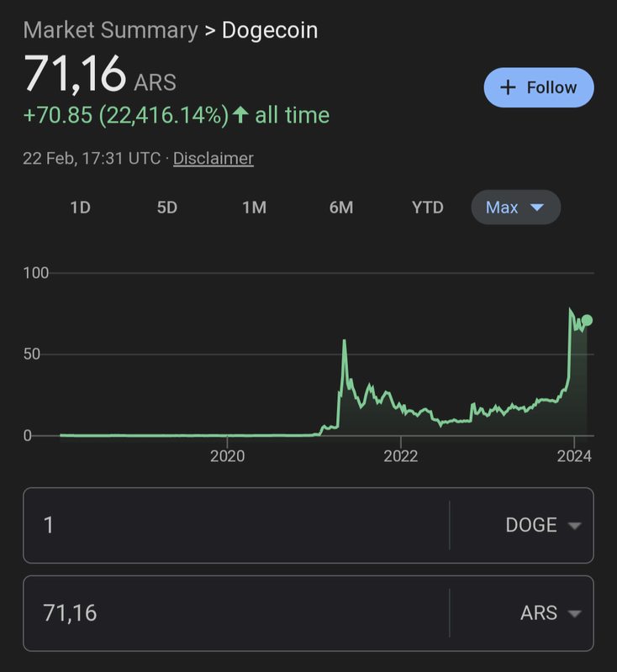Expand the ARS currency dropdown
The width and height of the screenshot is (617, 672).
[x=575, y=613]
